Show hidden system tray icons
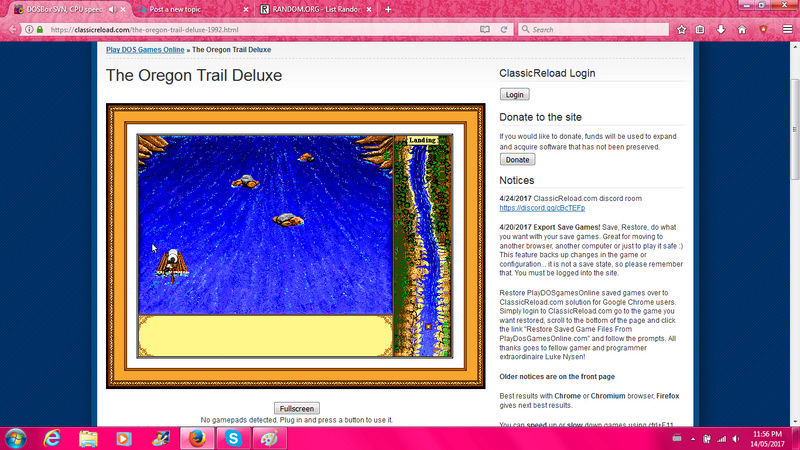800x450 pixels. pos(693,439)
